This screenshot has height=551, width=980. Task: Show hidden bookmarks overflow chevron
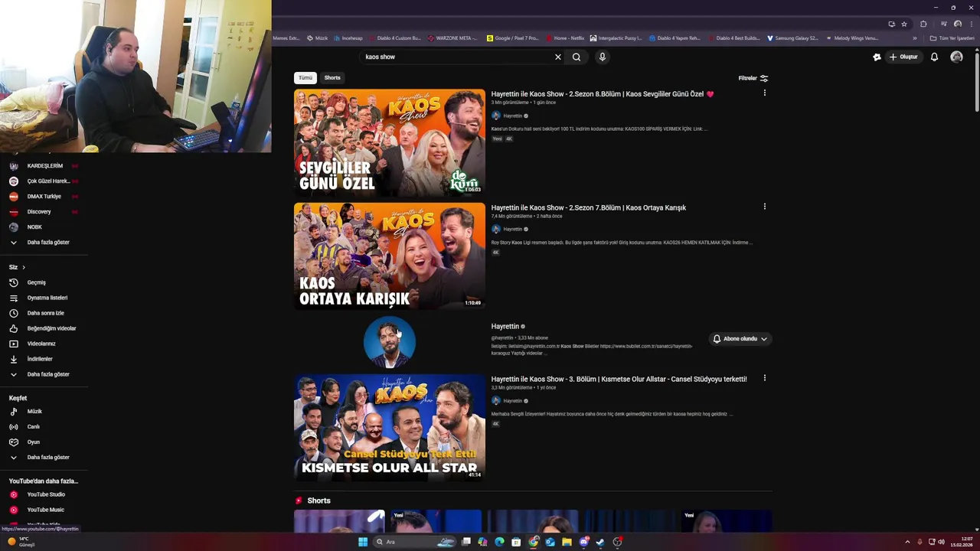pos(914,37)
